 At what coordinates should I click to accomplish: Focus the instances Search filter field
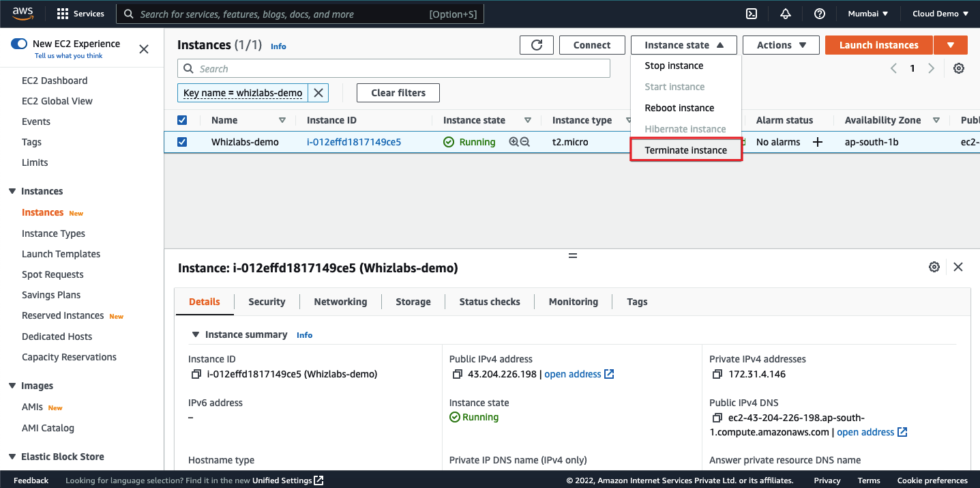pos(394,68)
